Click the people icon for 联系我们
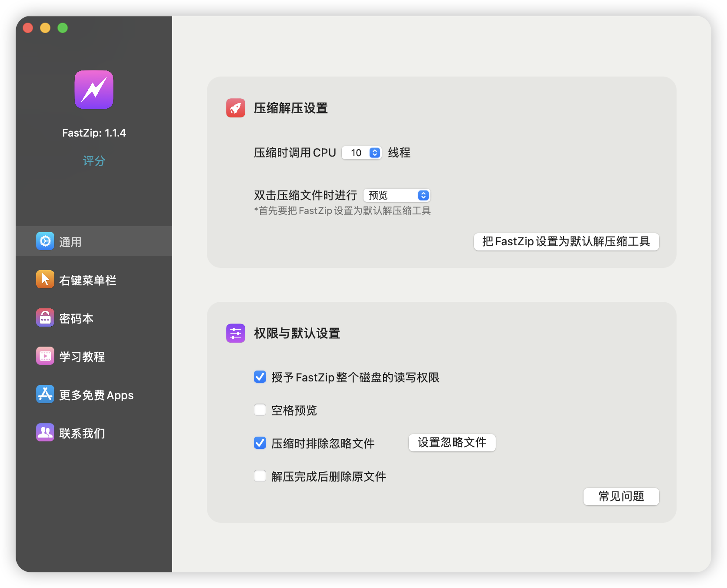This screenshot has height=588, width=727. (x=45, y=432)
